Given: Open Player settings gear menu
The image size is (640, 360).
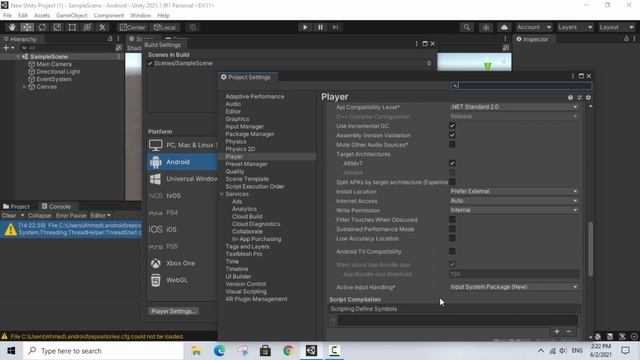Looking at the screenshot, I should (588, 98).
